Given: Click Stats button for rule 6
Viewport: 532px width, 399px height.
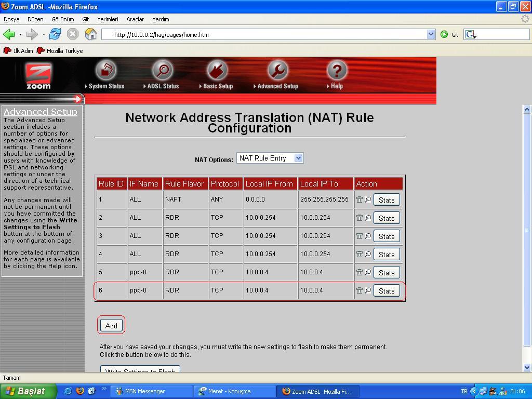Looking at the screenshot, I should tap(387, 291).
